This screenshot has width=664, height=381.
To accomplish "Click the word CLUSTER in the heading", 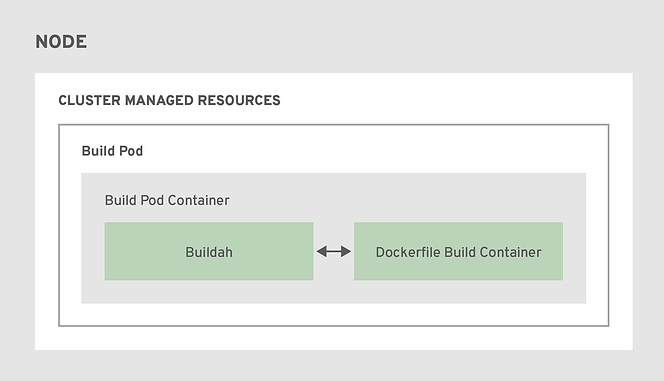I will coord(89,100).
